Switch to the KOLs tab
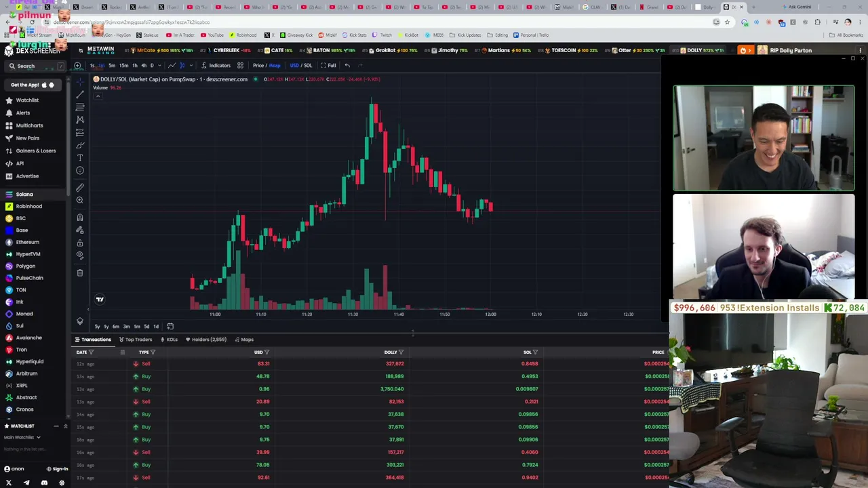 pyautogui.click(x=170, y=340)
